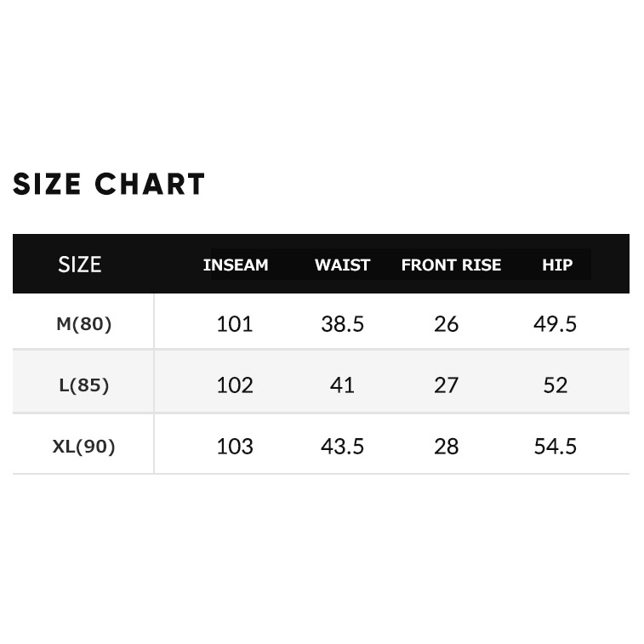
Task: Click hip value 52 in L row
Action: click(555, 385)
